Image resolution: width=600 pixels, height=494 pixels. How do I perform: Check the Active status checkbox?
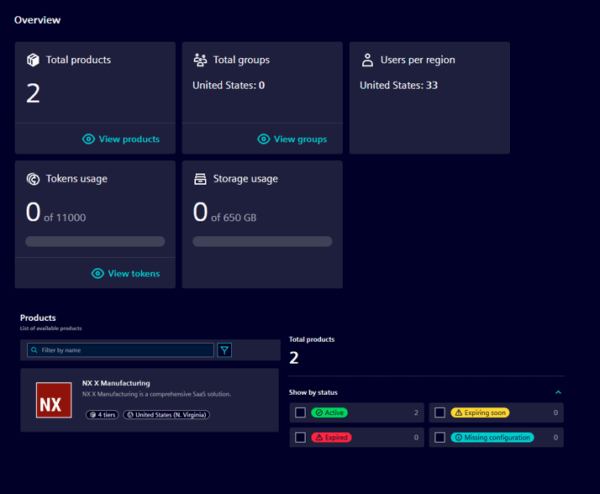(x=300, y=412)
